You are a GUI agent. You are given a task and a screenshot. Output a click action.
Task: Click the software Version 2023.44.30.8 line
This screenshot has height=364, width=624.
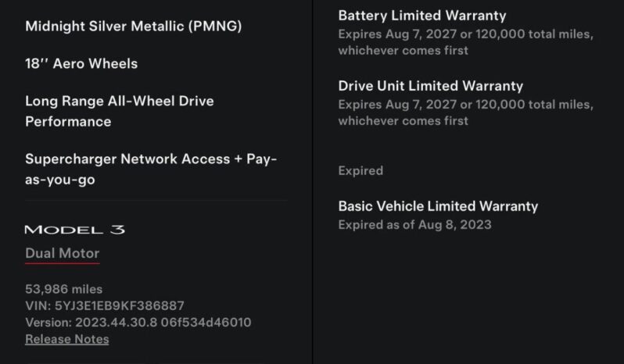(x=138, y=322)
